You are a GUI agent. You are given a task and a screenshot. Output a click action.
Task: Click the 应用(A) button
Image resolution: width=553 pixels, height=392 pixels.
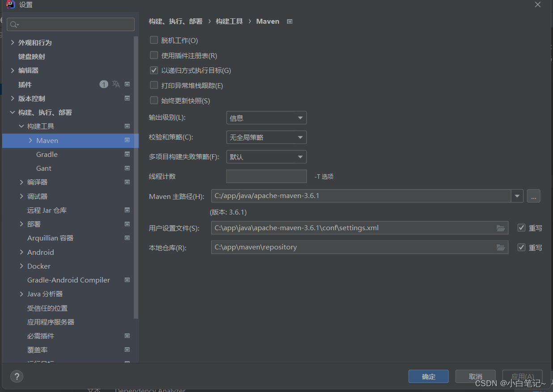pos(523,376)
